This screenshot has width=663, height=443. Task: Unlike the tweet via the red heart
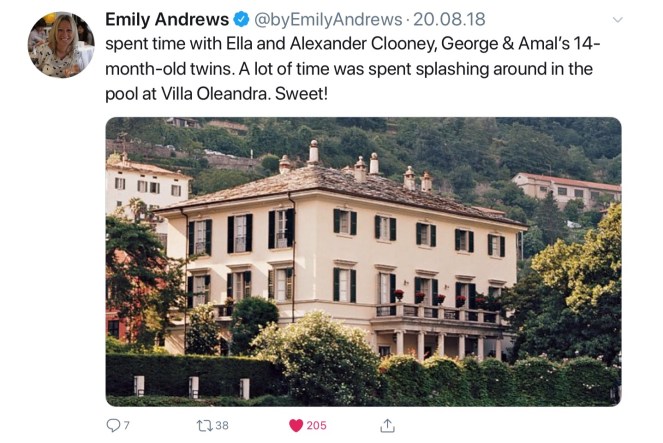click(x=296, y=425)
